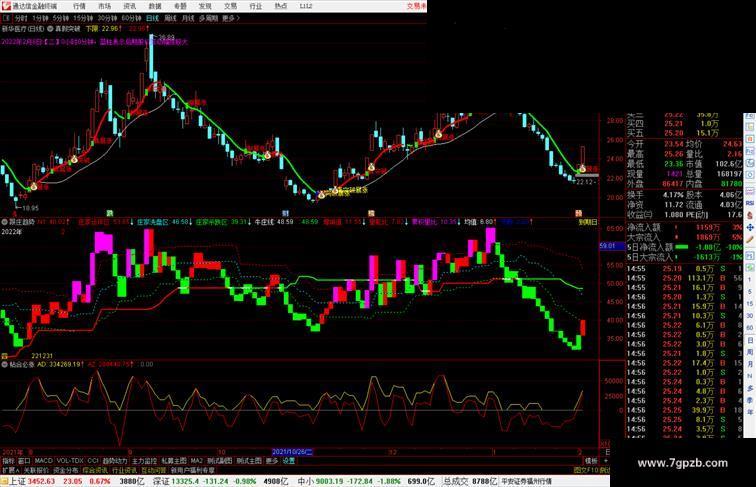Screen dimensions: 756x487
Task: Click the N period sidebar shortcut
Action: coord(750,375)
